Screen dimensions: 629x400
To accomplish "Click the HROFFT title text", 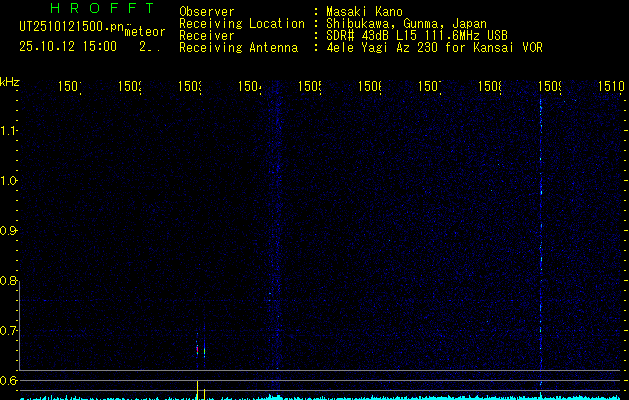I will tap(102, 8).
